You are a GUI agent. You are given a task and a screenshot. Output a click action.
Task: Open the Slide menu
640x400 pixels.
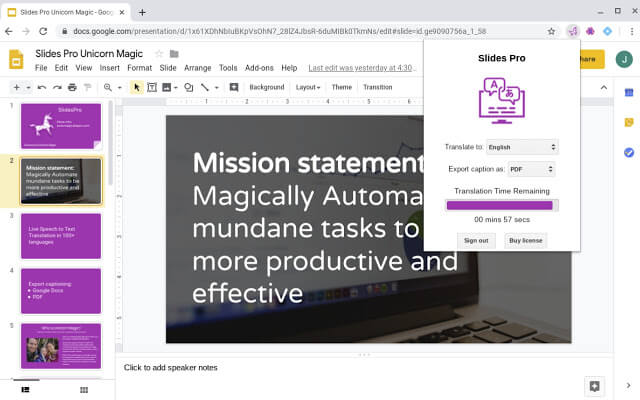pos(168,68)
